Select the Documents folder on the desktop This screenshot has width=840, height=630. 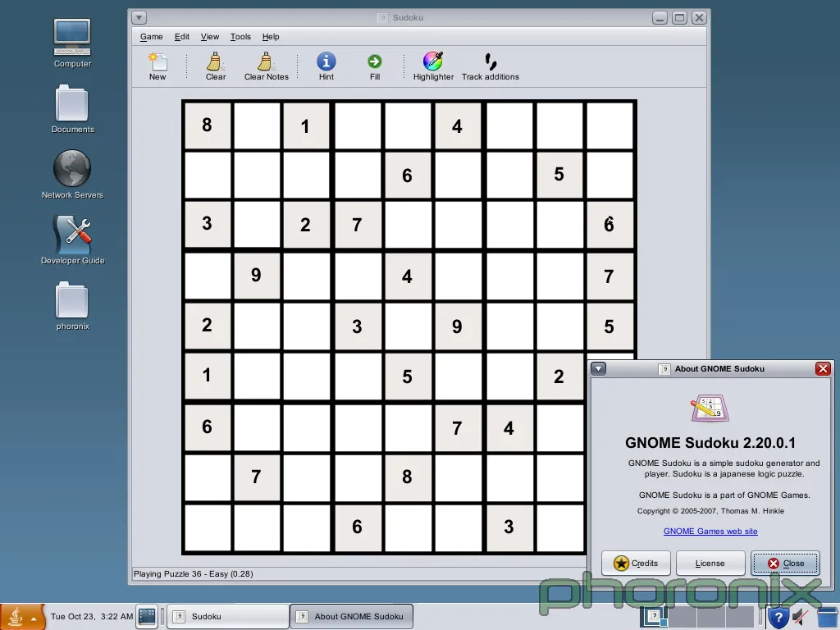point(72,109)
